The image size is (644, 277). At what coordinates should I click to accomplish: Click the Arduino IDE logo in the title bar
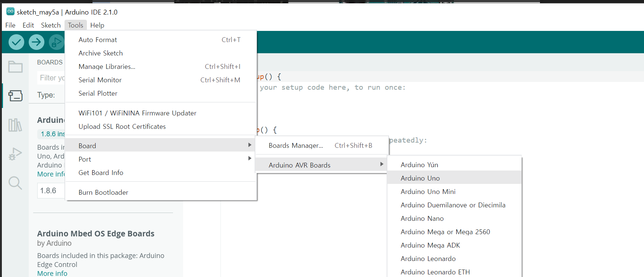click(x=10, y=12)
